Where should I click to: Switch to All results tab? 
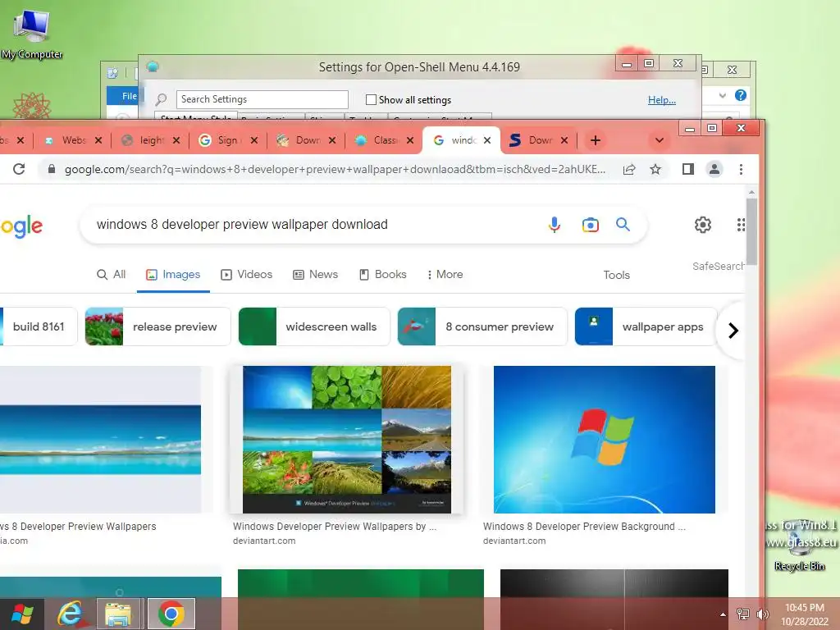click(x=111, y=274)
